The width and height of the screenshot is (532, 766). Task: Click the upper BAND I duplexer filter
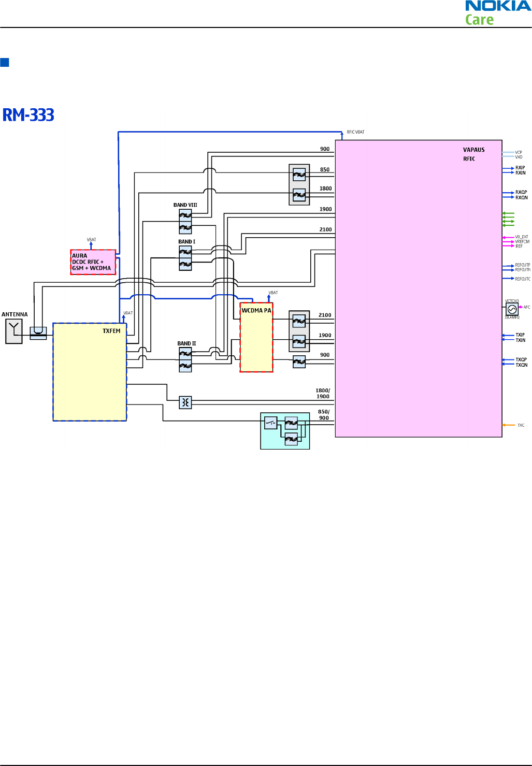tap(185, 252)
